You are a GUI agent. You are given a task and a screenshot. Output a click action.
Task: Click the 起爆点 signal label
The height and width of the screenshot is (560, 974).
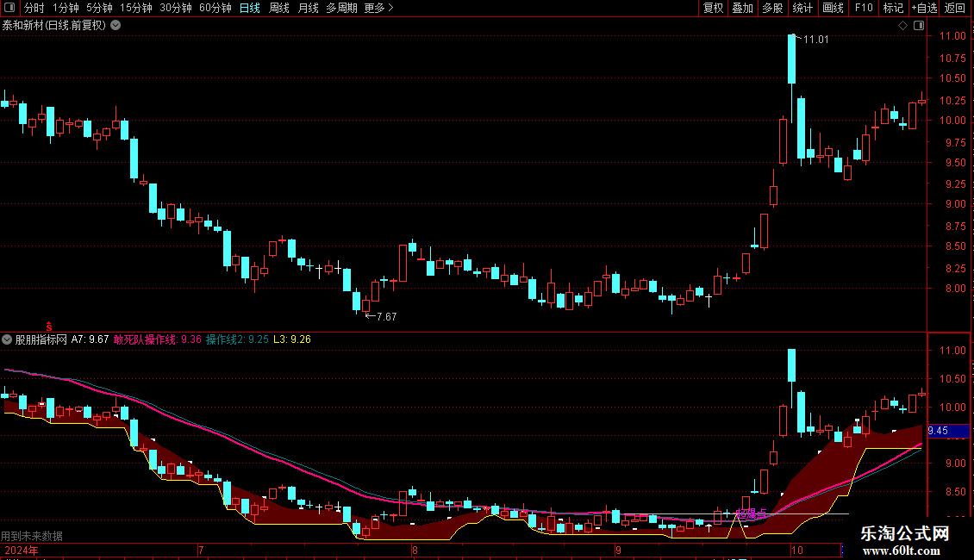pos(751,513)
